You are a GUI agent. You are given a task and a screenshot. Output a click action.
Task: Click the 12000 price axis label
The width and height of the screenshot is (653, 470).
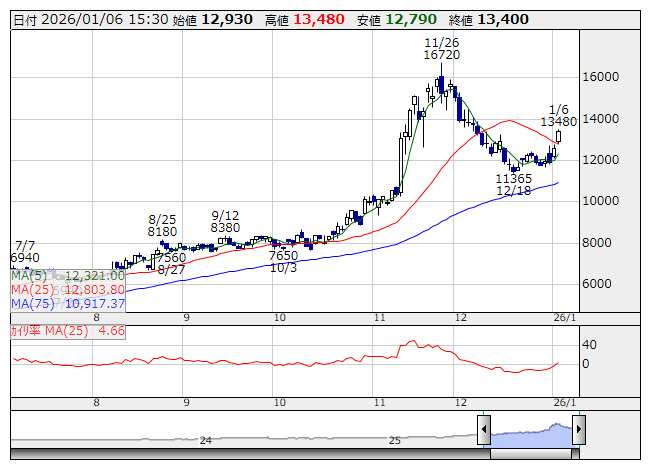[601, 159]
